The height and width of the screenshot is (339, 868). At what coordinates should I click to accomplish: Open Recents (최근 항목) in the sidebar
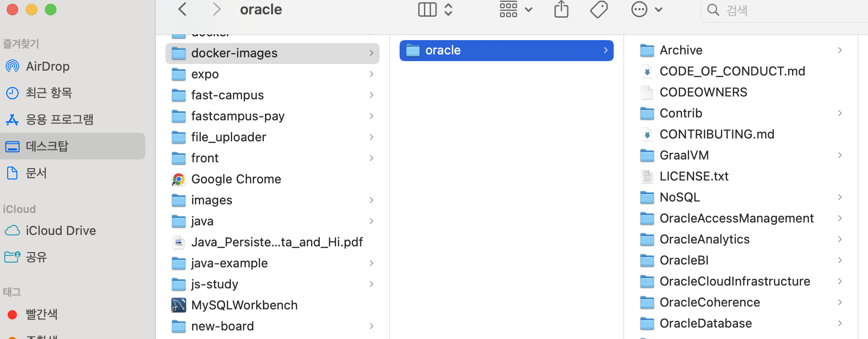[73, 93]
